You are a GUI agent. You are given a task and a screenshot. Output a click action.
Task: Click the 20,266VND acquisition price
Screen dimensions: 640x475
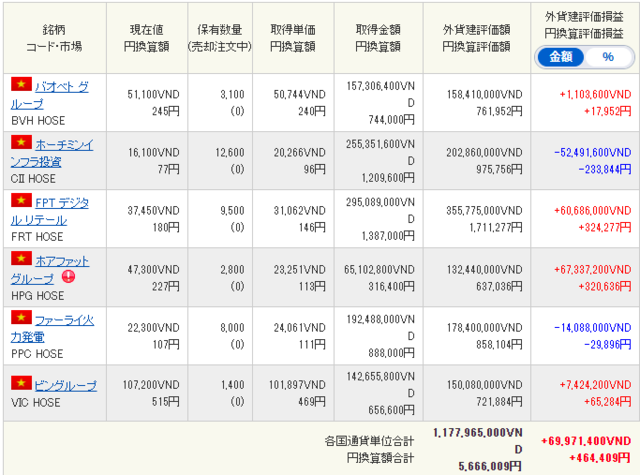(300, 153)
